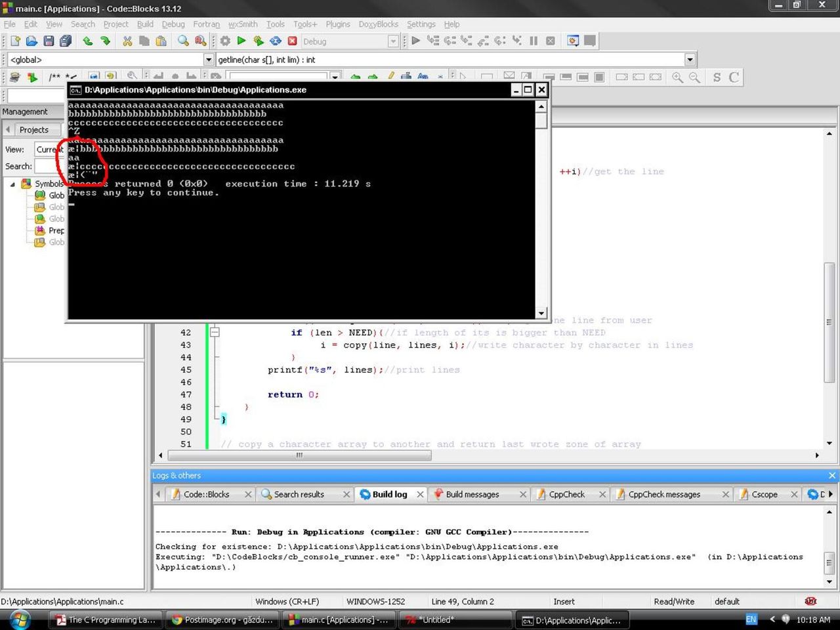Open the Settings menu

pos(421,24)
